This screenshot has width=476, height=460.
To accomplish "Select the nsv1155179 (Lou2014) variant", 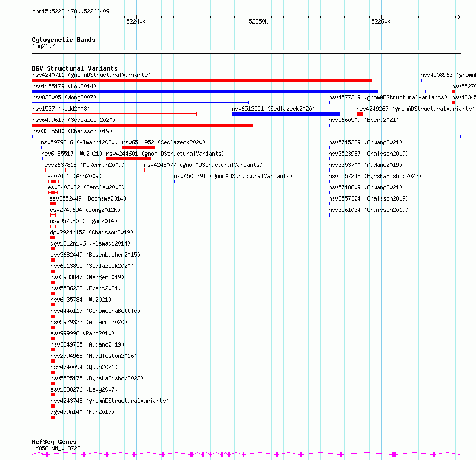I will pos(64,86).
